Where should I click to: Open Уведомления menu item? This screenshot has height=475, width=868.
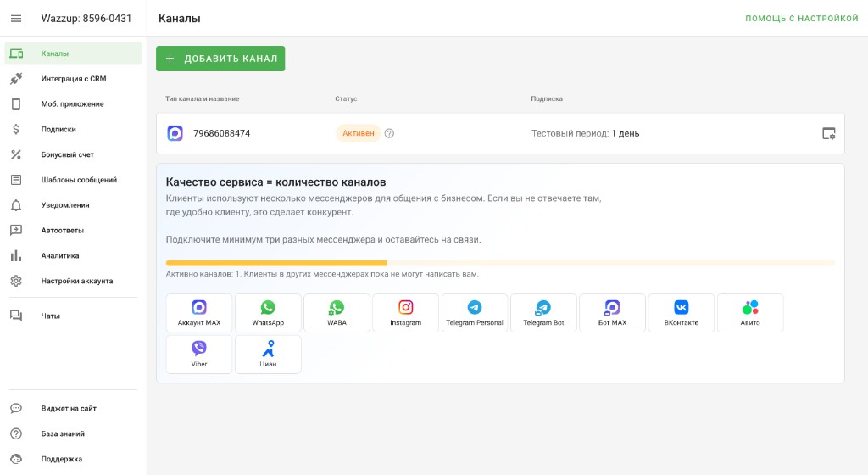73,204
